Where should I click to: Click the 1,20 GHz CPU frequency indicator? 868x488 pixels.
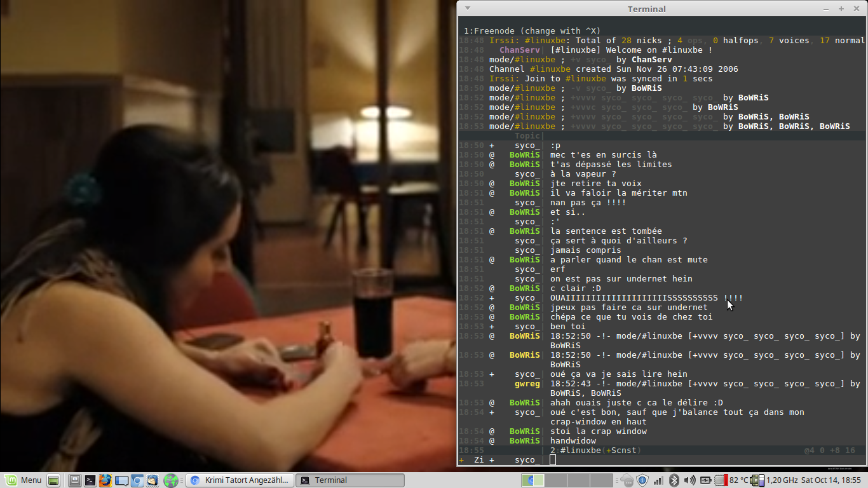(773, 480)
